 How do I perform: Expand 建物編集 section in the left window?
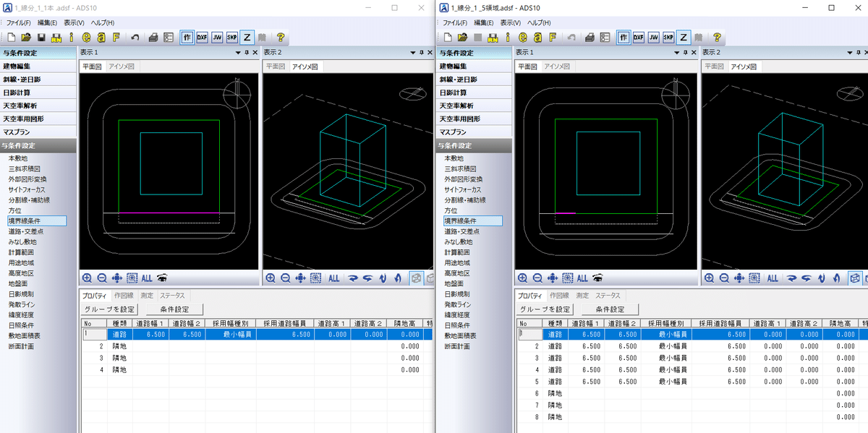38,66
